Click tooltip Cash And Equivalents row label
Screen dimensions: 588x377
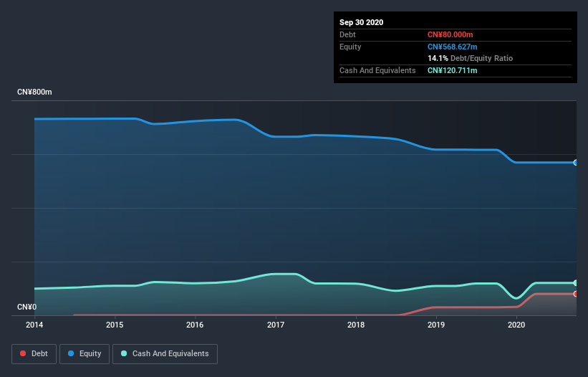click(377, 70)
